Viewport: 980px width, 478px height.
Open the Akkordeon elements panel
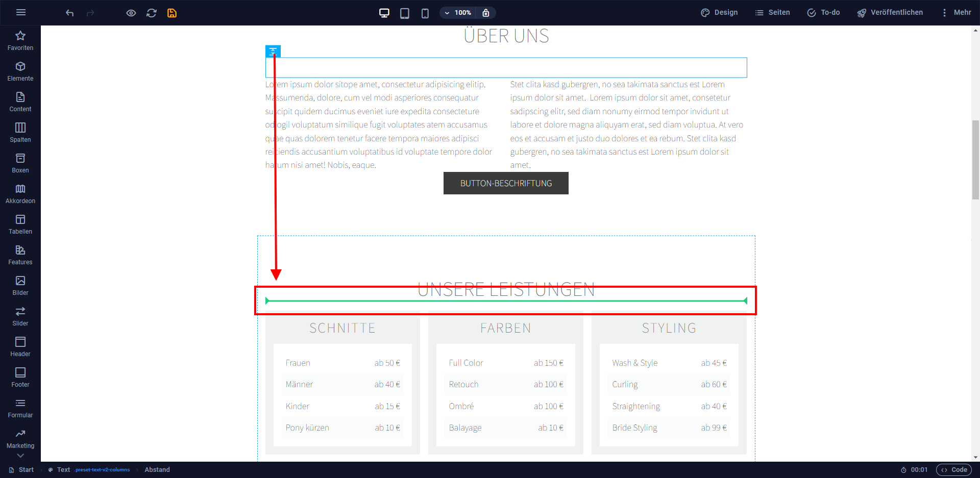(20, 194)
